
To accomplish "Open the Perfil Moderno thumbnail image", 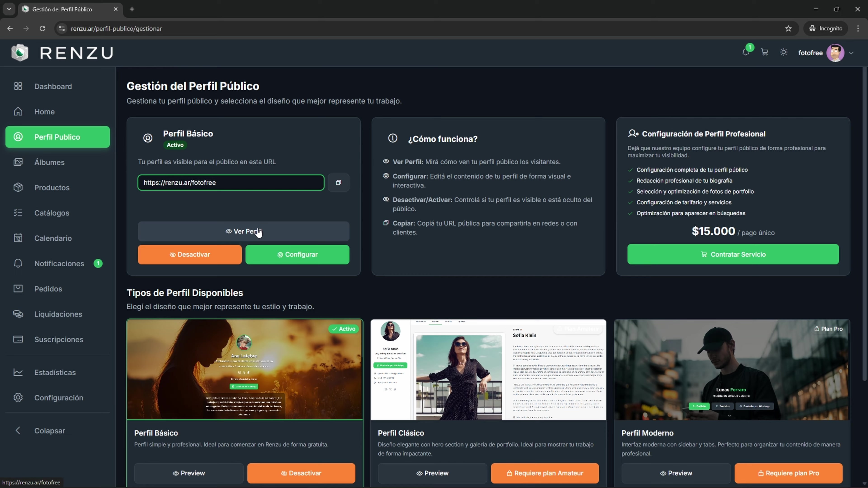I will tap(732, 369).
